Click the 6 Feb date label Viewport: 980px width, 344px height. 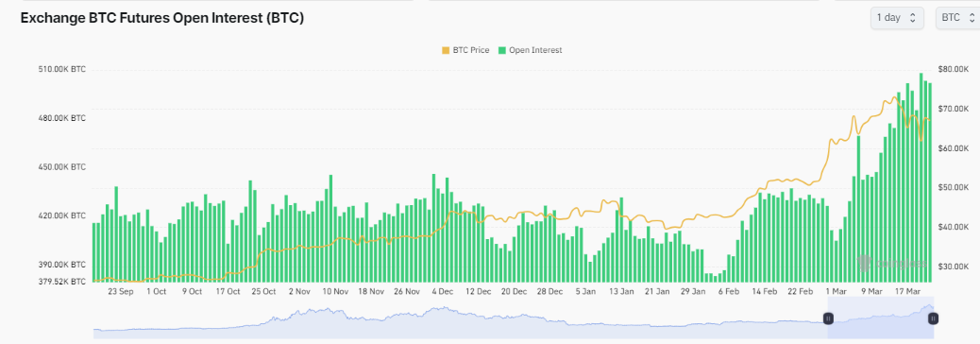point(730,291)
